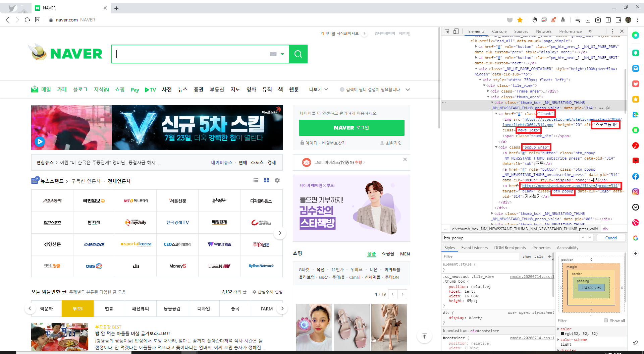This screenshot has height=354, width=644.
Task: Toggle DevTools device toolbar icon
Action: 456,31
